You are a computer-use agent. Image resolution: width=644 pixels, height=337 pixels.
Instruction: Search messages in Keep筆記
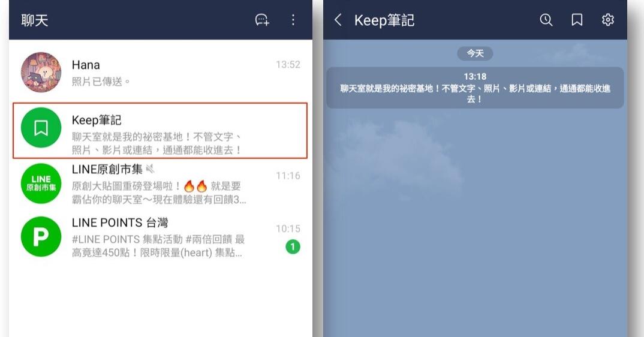546,20
